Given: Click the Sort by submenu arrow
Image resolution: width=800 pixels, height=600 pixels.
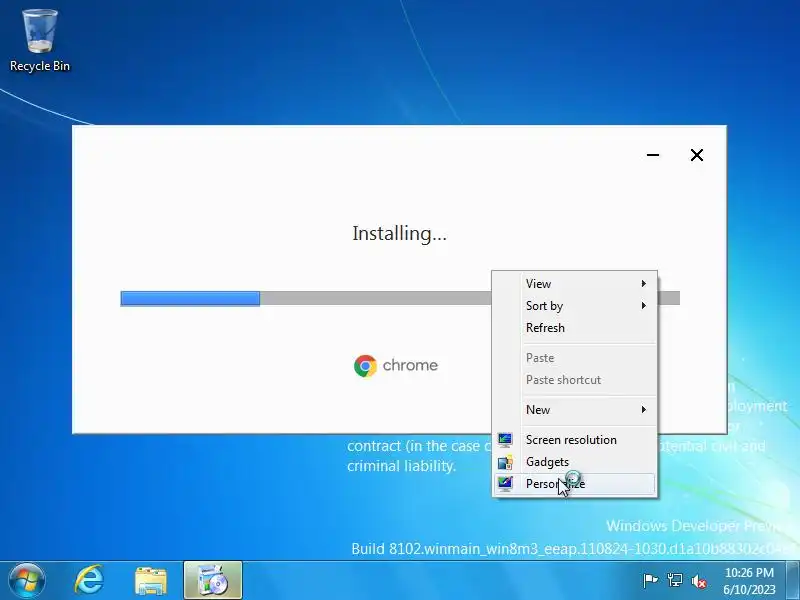Looking at the screenshot, I should [644, 305].
